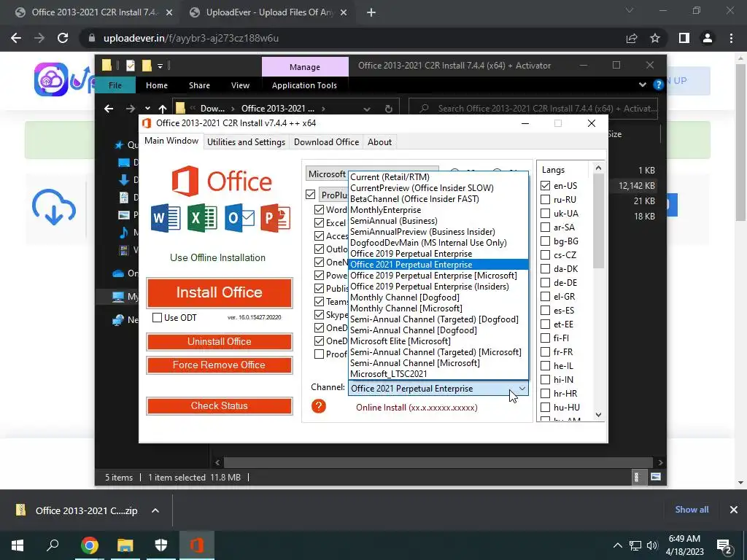Bookmark this page with star icon

point(655,38)
